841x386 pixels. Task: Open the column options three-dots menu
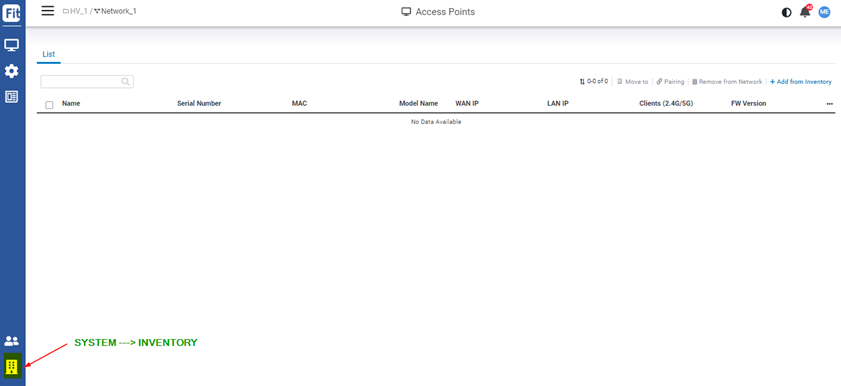[x=830, y=103]
